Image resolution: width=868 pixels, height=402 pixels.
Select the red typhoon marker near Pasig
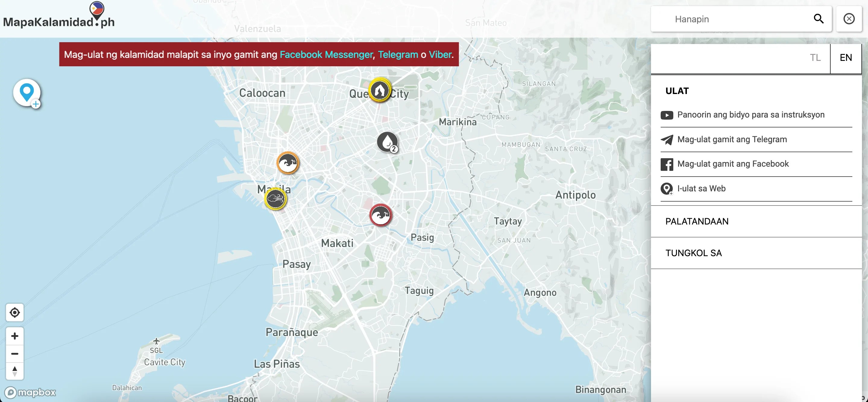pos(380,215)
